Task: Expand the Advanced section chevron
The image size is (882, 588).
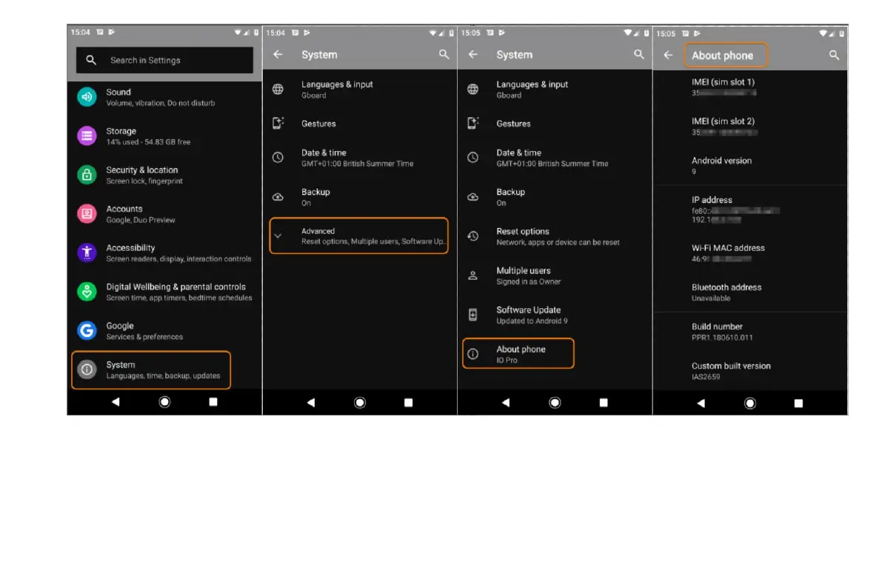Action: 278,235
